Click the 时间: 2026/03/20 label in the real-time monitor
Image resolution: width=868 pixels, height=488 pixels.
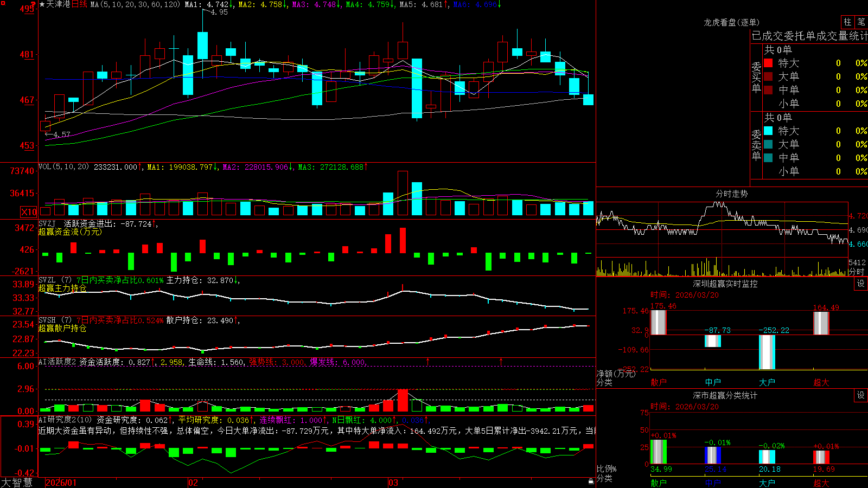tap(685, 295)
